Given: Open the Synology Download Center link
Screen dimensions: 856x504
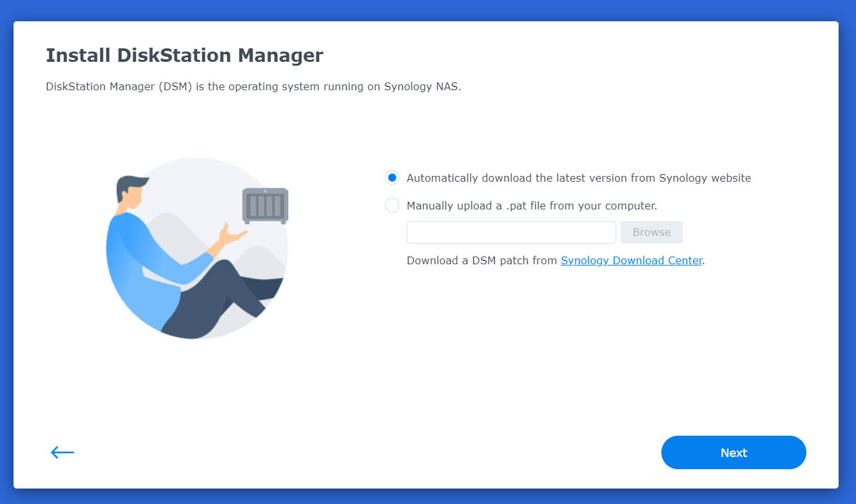Looking at the screenshot, I should point(631,260).
